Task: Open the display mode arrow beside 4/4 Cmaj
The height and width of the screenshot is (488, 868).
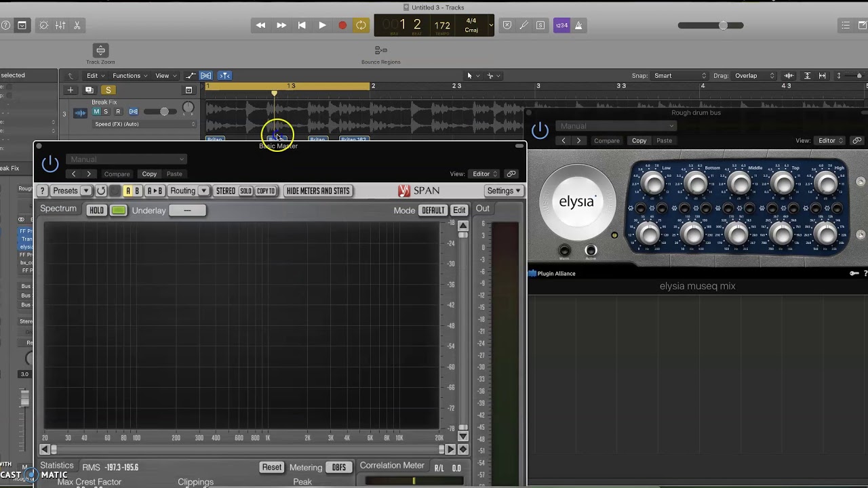Action: tap(491, 26)
